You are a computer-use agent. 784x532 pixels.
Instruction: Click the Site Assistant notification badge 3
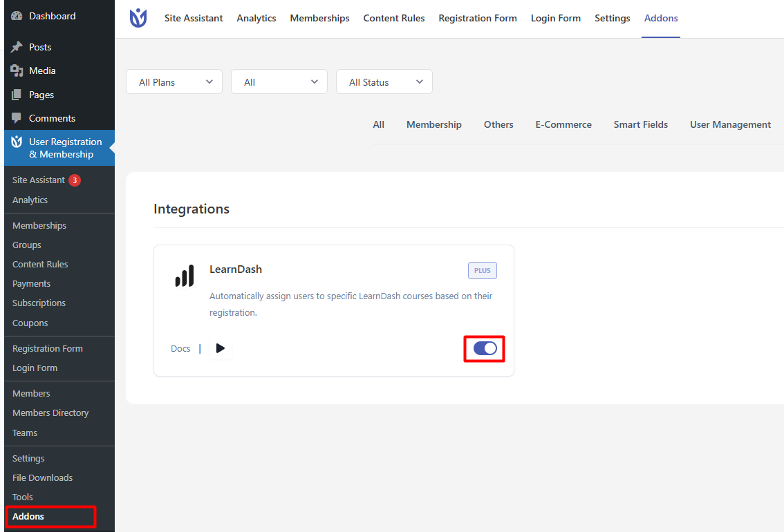75,180
